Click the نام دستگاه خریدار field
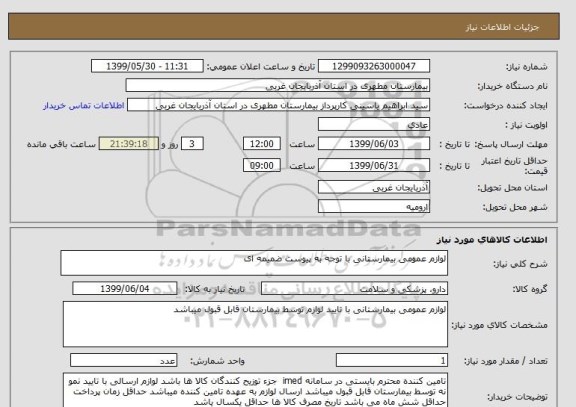The width and height of the screenshot is (576, 407). click(278, 85)
